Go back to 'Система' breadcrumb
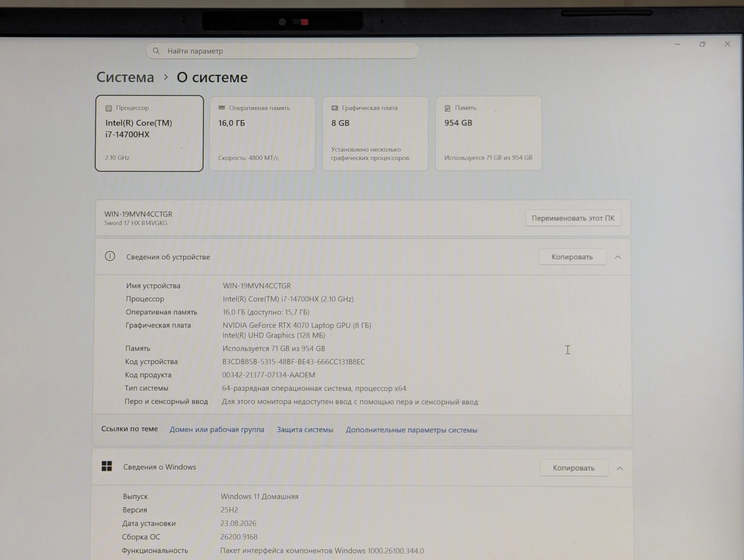The image size is (744, 560). [x=125, y=77]
